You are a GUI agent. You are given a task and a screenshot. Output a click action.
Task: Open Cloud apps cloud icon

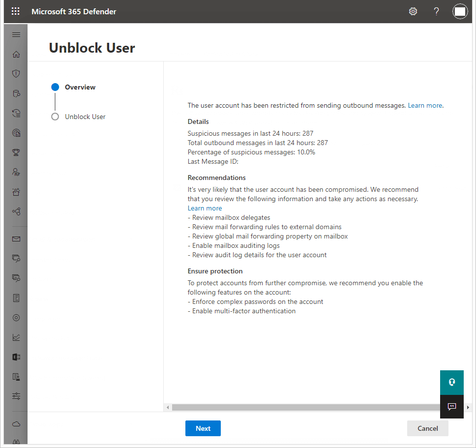[x=16, y=424]
